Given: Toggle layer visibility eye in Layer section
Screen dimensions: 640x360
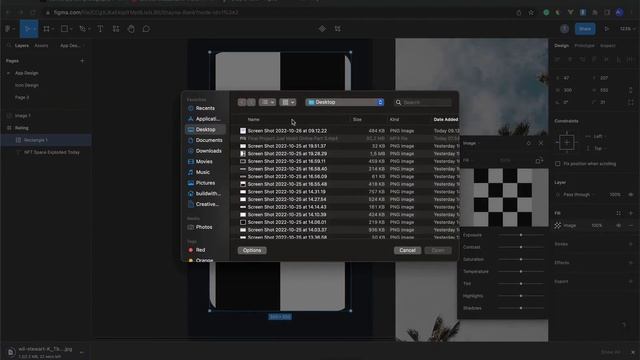Looking at the screenshot, I should [x=631, y=195].
